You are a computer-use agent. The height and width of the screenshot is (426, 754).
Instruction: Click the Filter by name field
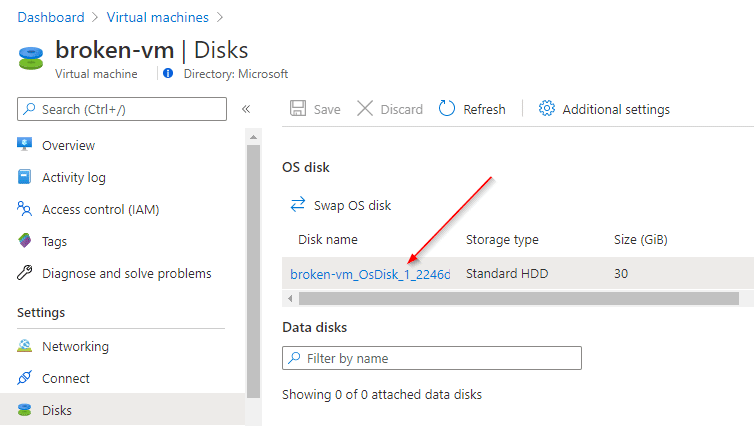(x=432, y=358)
